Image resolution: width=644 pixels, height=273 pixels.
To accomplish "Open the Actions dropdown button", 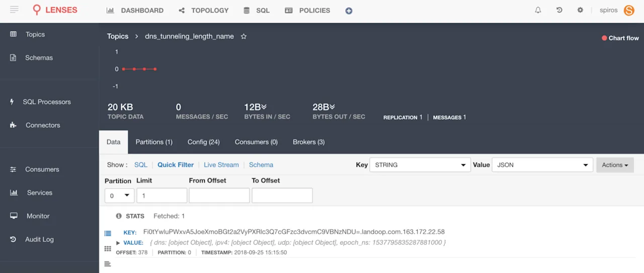I will point(615,165).
